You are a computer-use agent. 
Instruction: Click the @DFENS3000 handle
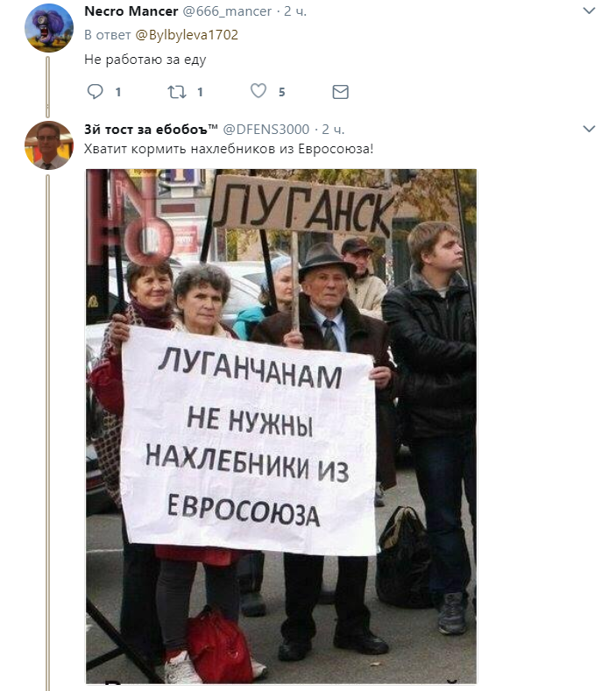pyautogui.click(x=266, y=129)
